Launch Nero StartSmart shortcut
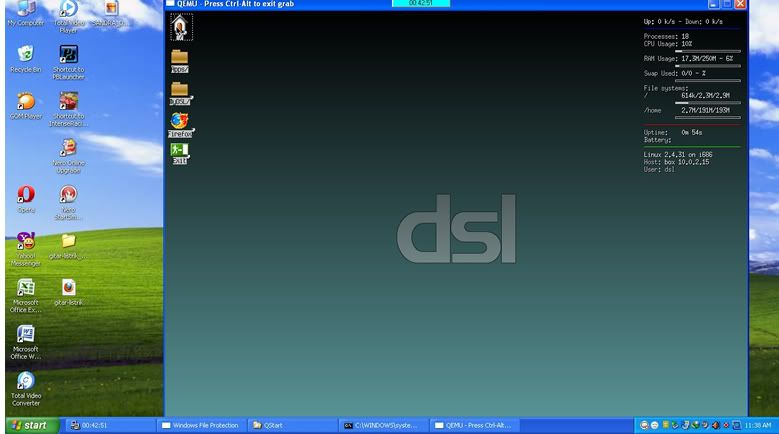The width and height of the screenshot is (779, 434). click(69, 202)
